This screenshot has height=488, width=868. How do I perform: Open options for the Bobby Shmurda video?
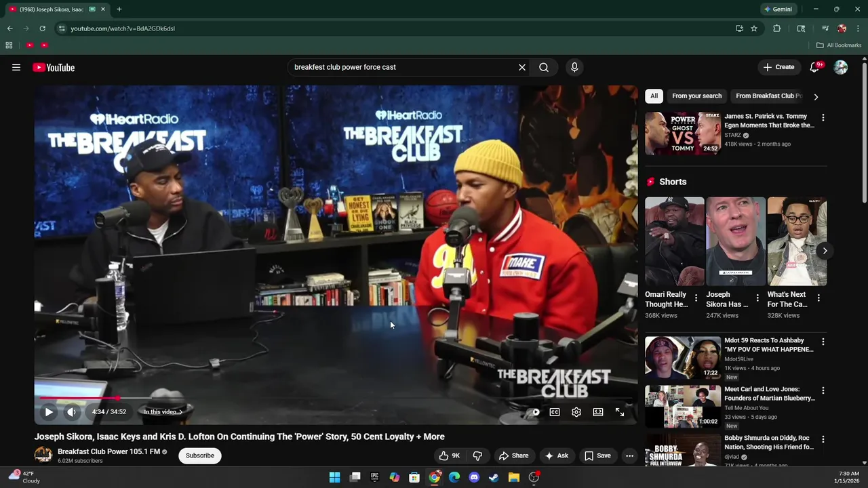[x=823, y=440]
